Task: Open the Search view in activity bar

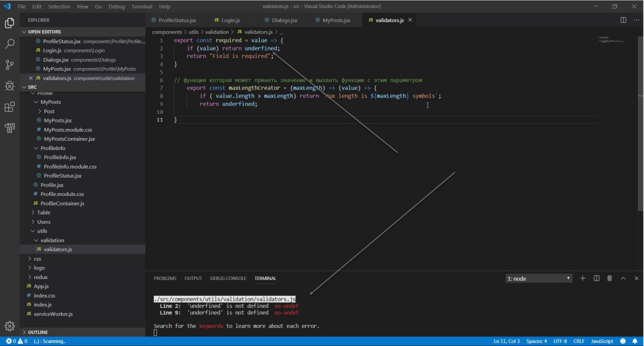Action: pos(10,44)
